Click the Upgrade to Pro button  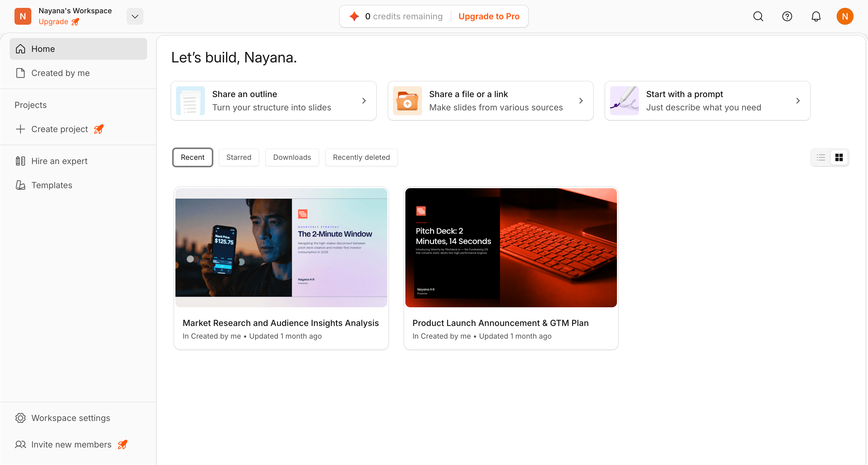489,16
